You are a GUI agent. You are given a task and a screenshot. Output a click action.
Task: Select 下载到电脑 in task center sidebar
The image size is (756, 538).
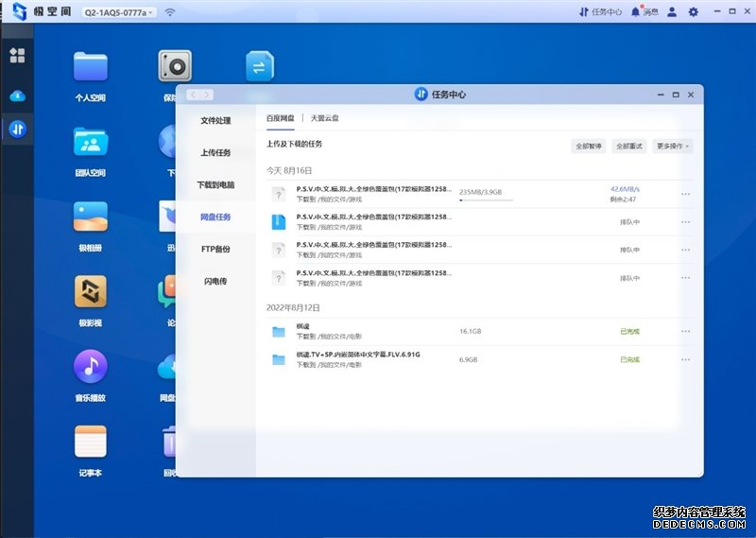pyautogui.click(x=215, y=184)
